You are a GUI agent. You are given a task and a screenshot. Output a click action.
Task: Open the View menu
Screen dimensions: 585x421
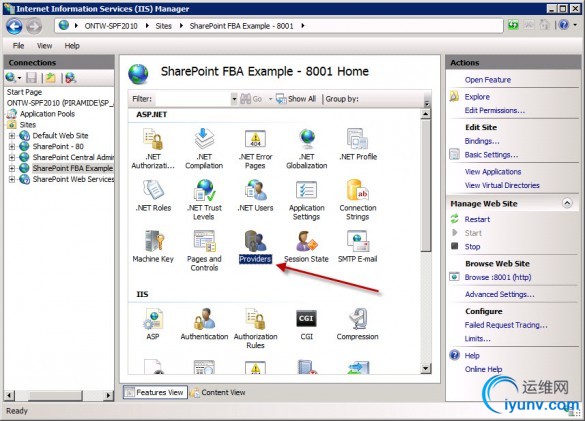click(44, 46)
